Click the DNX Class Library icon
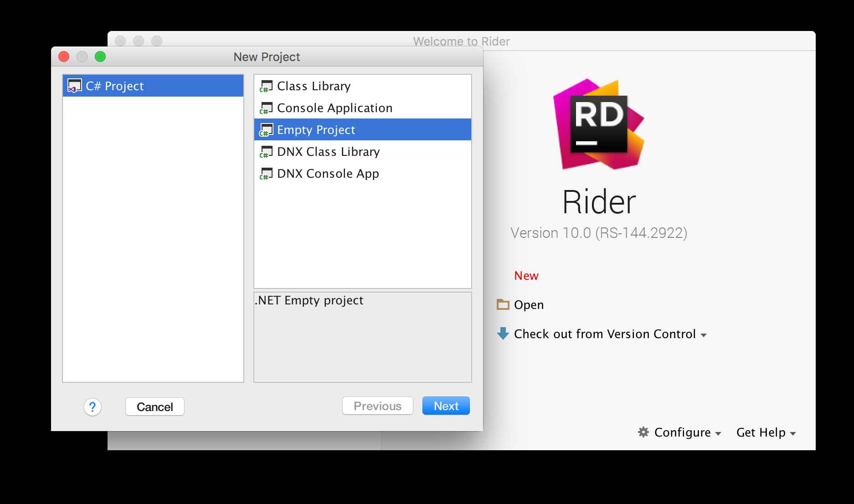The height and width of the screenshot is (504, 854). coord(266,152)
